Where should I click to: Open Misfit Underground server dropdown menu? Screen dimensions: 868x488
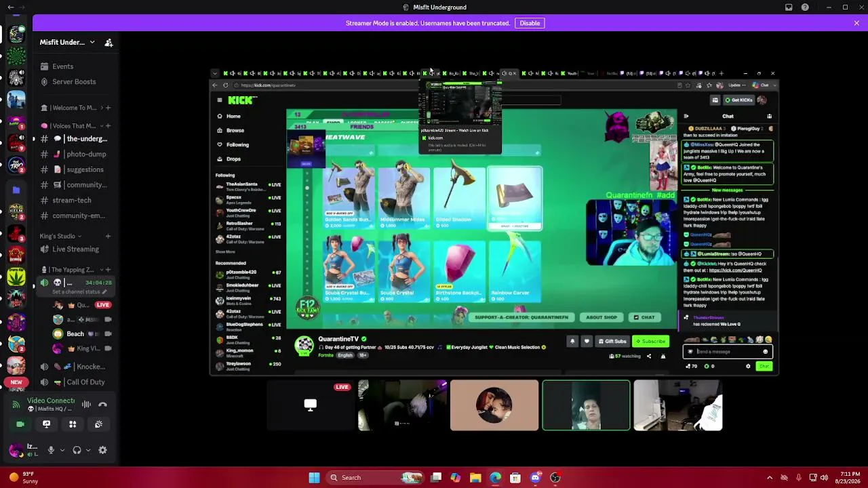[x=68, y=42]
